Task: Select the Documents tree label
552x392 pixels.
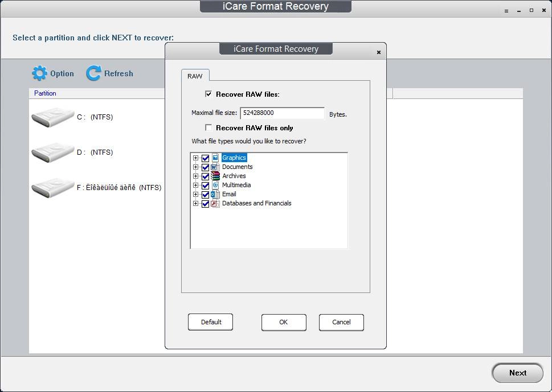Action: point(238,167)
